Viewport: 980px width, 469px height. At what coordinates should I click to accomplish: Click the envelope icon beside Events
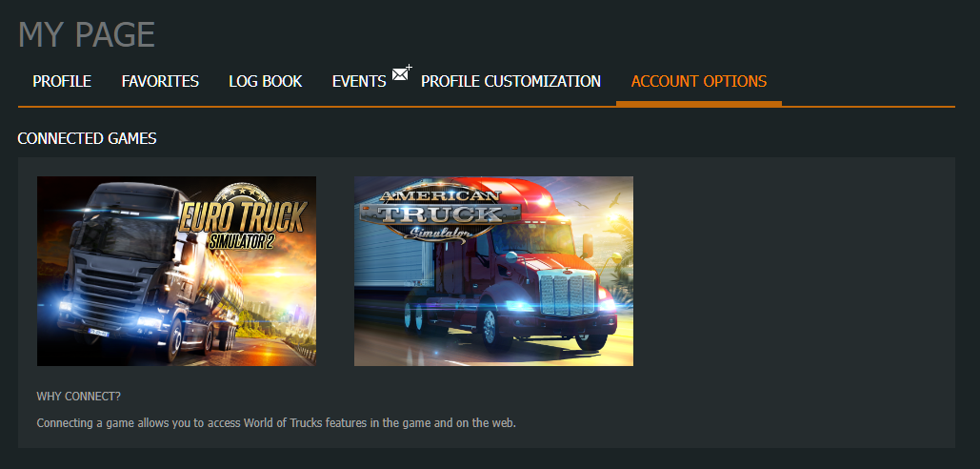tap(402, 72)
